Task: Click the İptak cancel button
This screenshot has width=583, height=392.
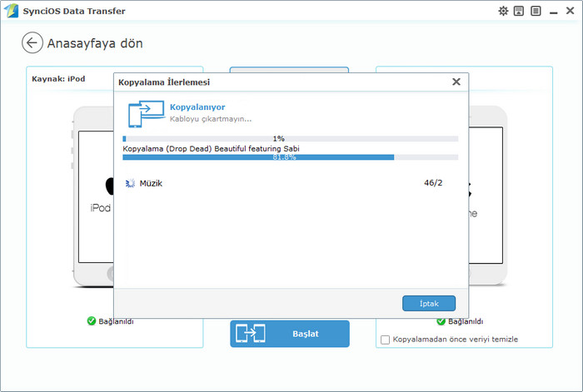Action: point(429,303)
